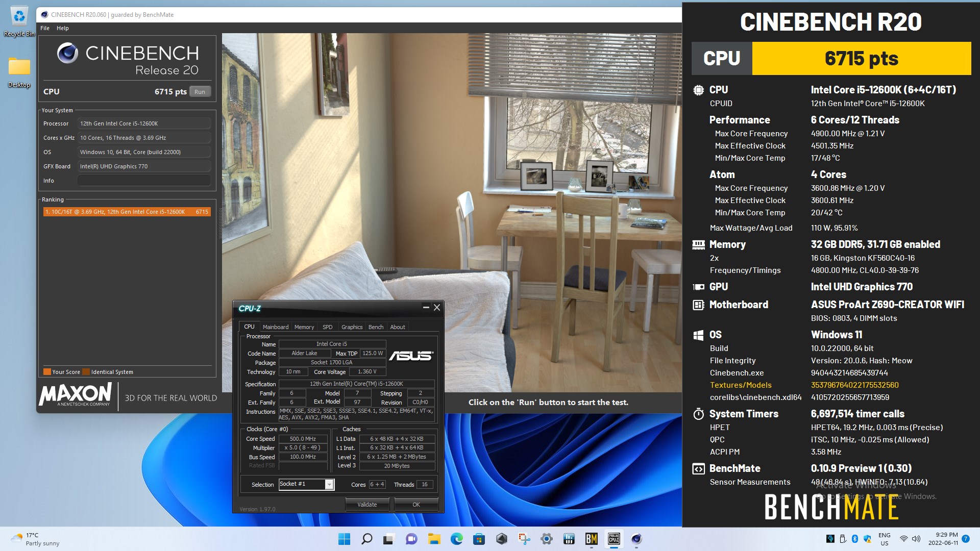The image size is (980, 551).
Task: Open the notification badge showing 7
Action: click(966, 539)
